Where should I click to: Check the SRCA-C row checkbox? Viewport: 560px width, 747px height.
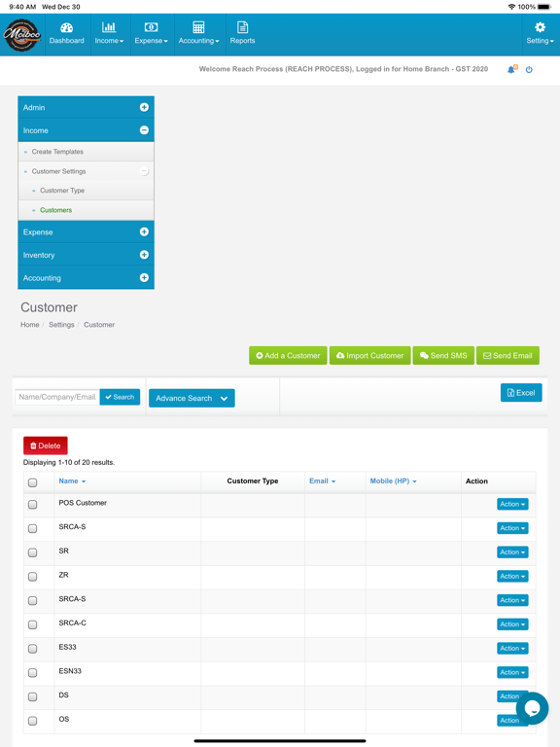click(x=32, y=624)
